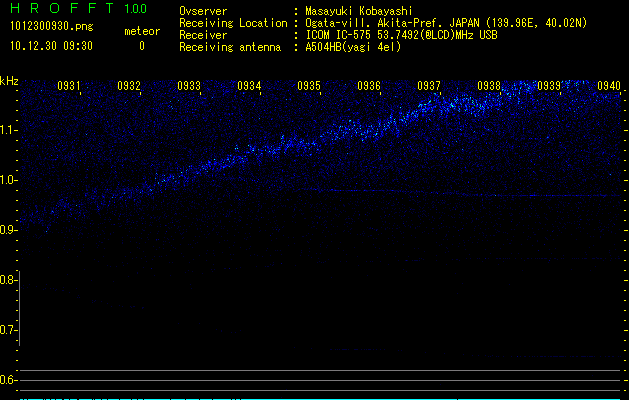Click the 0932 time marker

coord(129,85)
